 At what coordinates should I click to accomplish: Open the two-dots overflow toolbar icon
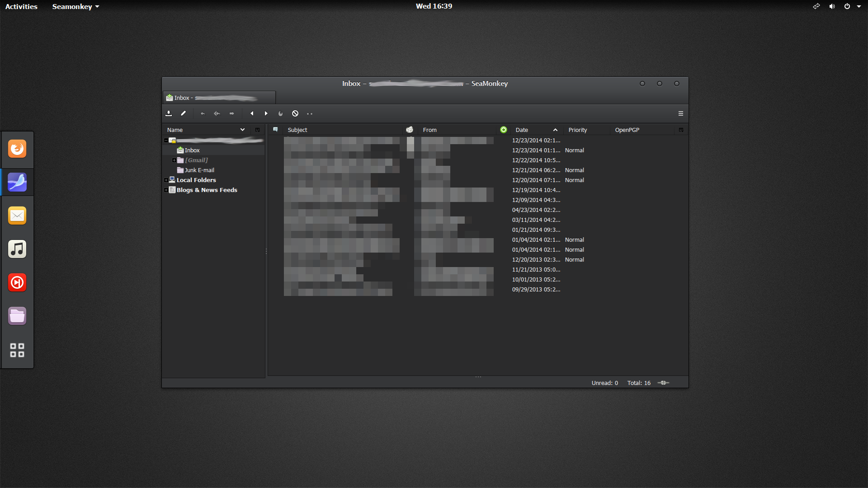point(310,114)
